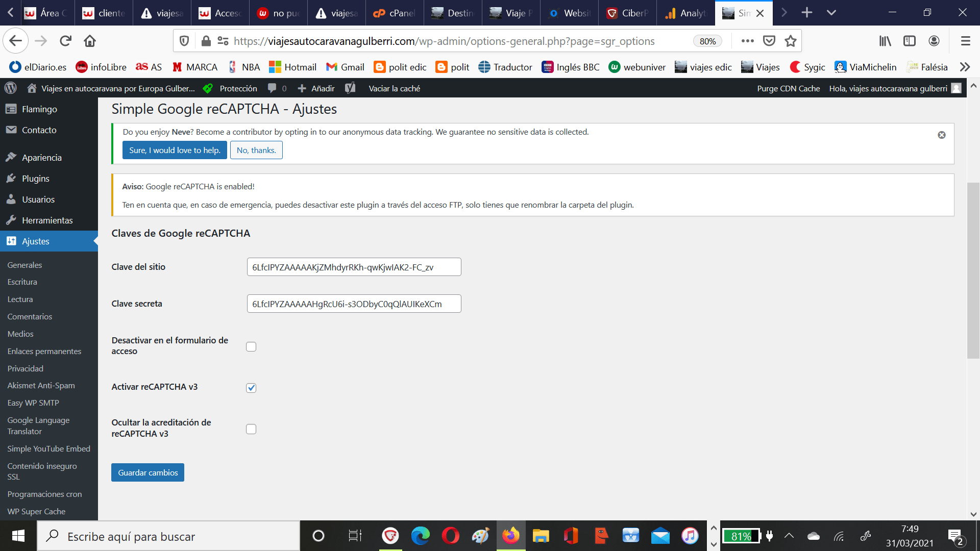Open the Hola, viajes autocaravana gulberri menu
Screen dimensions: 980x551
click(x=895, y=88)
